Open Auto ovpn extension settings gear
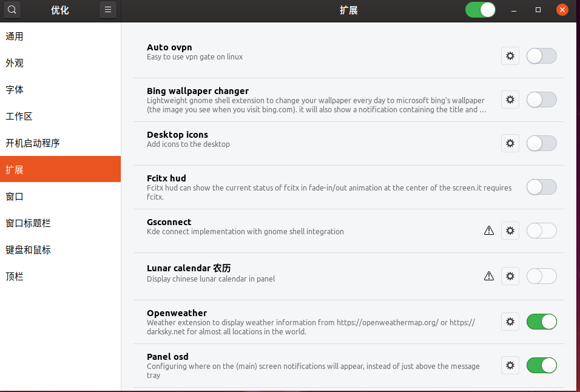 (x=510, y=56)
